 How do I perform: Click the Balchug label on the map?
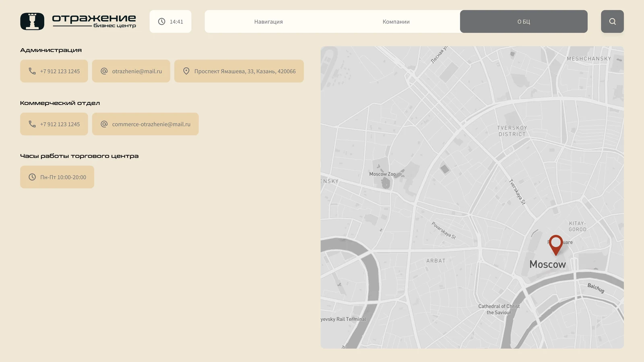(x=596, y=288)
